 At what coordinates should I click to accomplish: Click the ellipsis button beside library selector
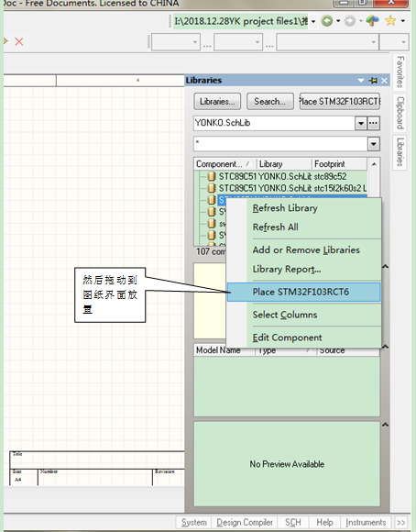[x=373, y=123]
